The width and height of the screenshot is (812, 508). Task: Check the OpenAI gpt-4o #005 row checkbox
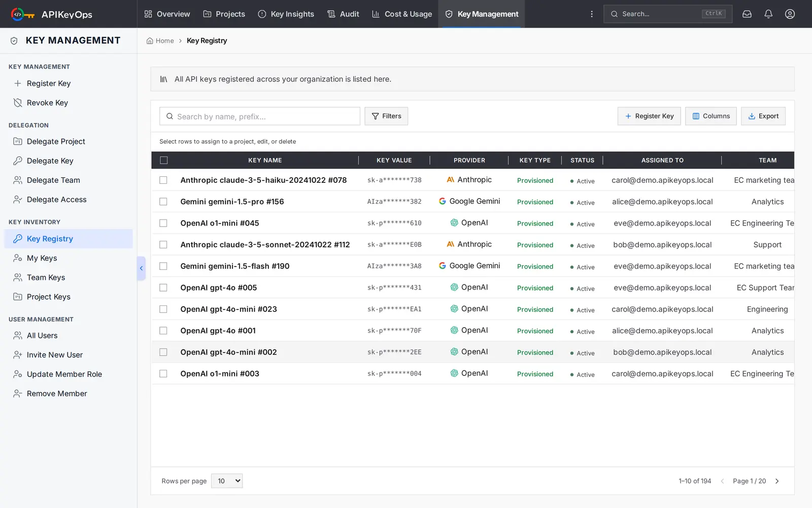[x=163, y=288]
